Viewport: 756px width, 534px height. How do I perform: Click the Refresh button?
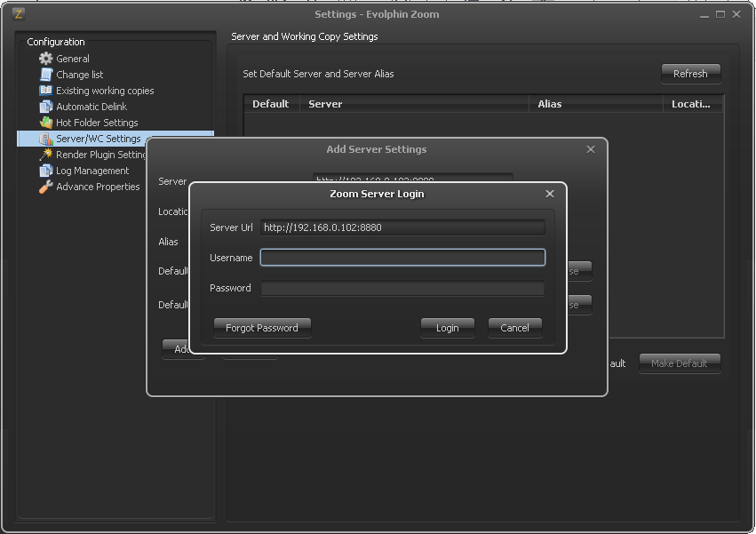690,74
